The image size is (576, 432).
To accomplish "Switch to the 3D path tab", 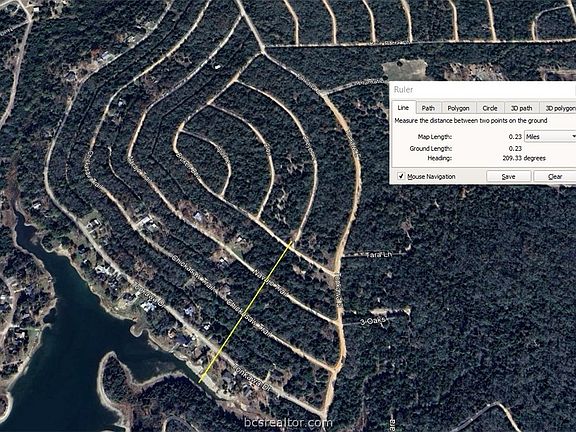I will [x=522, y=108].
